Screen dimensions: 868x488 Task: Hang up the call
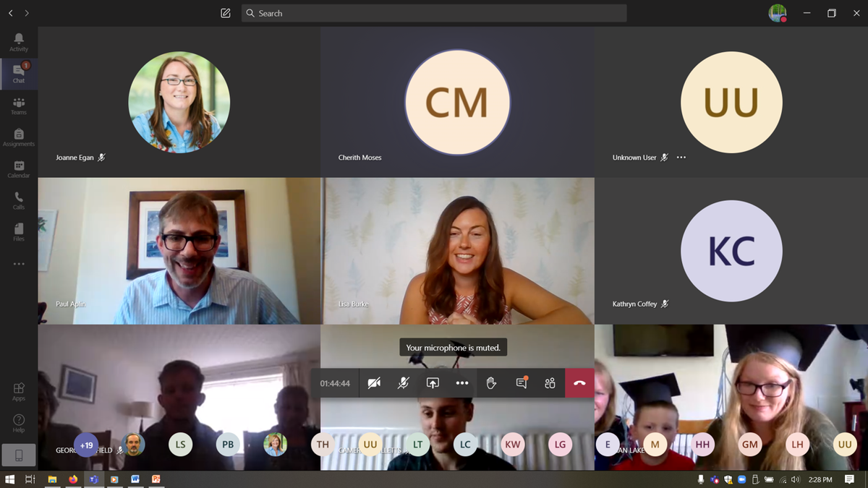pyautogui.click(x=579, y=383)
